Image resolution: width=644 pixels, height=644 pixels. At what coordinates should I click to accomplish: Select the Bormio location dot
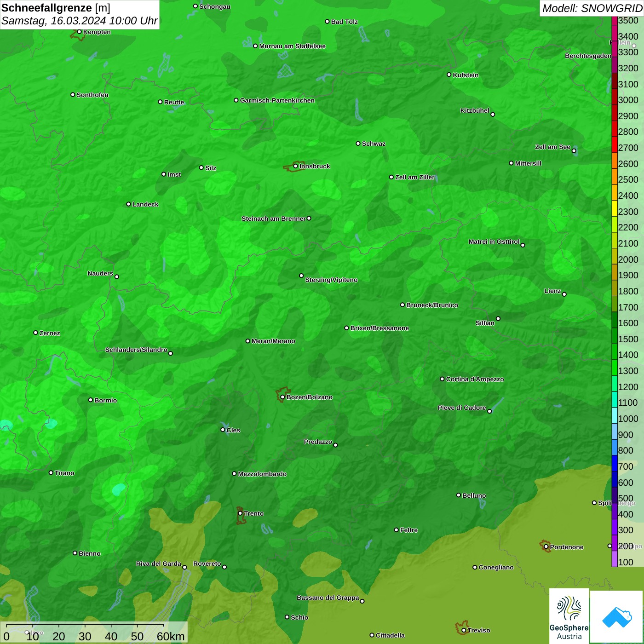91,400
